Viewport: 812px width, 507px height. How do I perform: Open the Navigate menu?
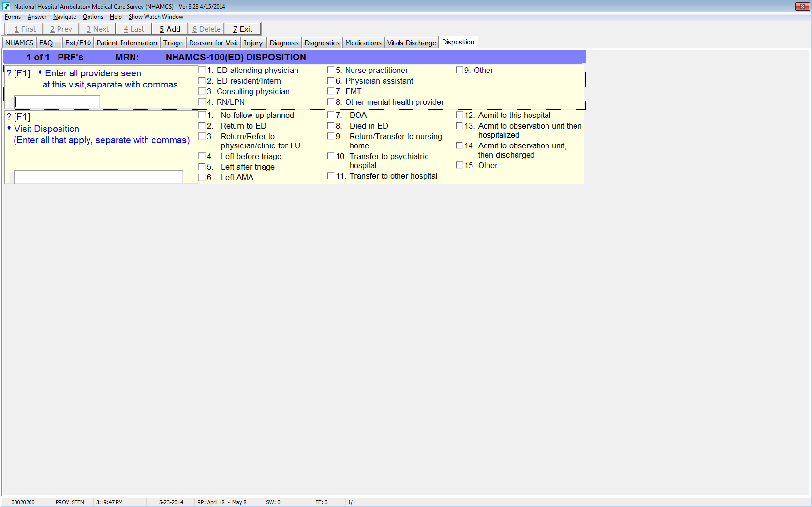point(64,17)
